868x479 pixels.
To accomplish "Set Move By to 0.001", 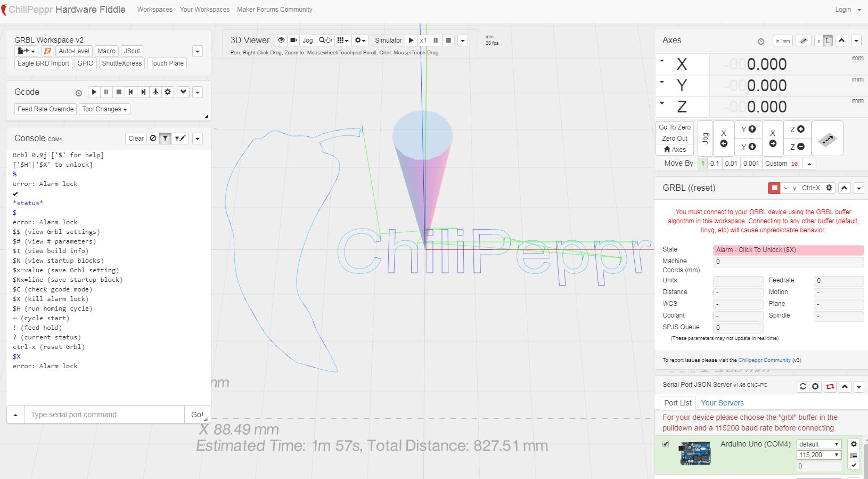I will pos(751,164).
